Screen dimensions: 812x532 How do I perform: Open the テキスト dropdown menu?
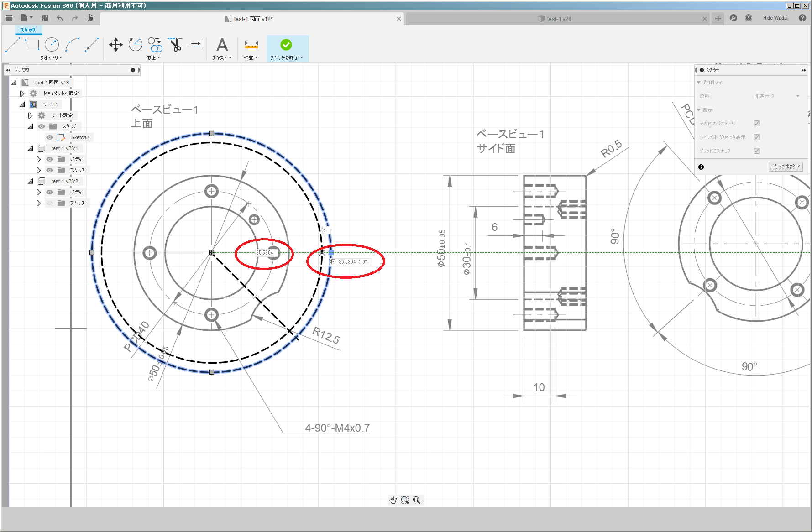222,58
